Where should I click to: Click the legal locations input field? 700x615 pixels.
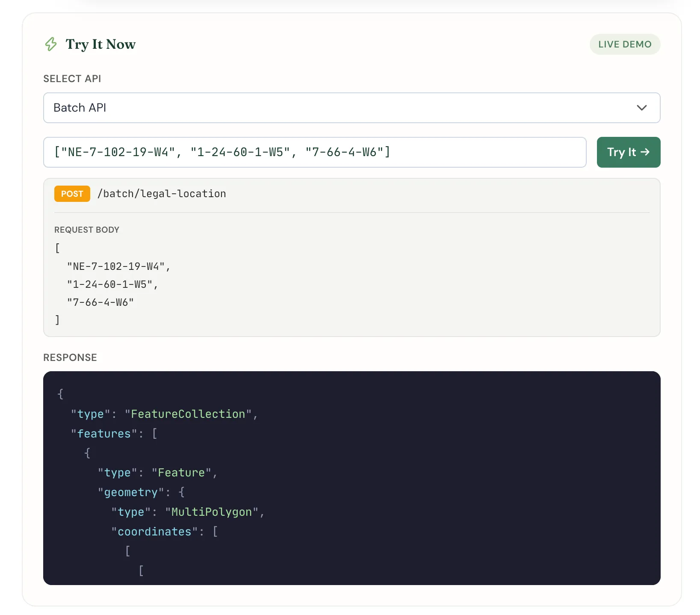click(315, 152)
